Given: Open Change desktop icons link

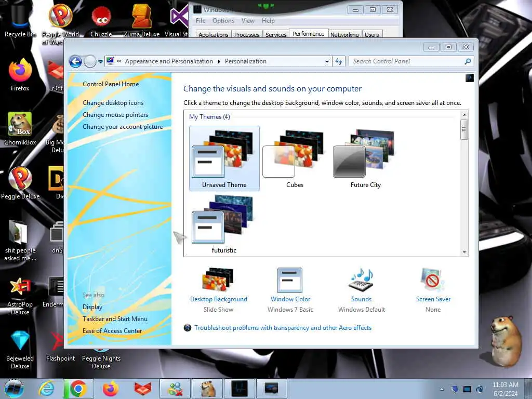Looking at the screenshot, I should pyautogui.click(x=113, y=103).
